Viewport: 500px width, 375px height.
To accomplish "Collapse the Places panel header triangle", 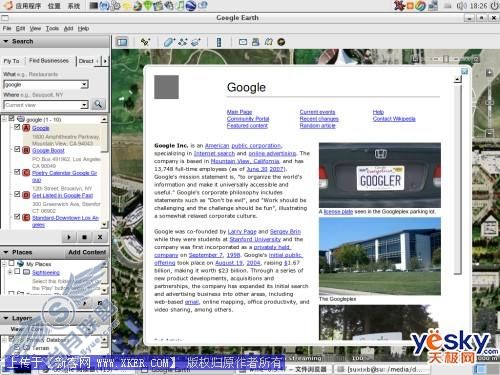I will [6, 252].
